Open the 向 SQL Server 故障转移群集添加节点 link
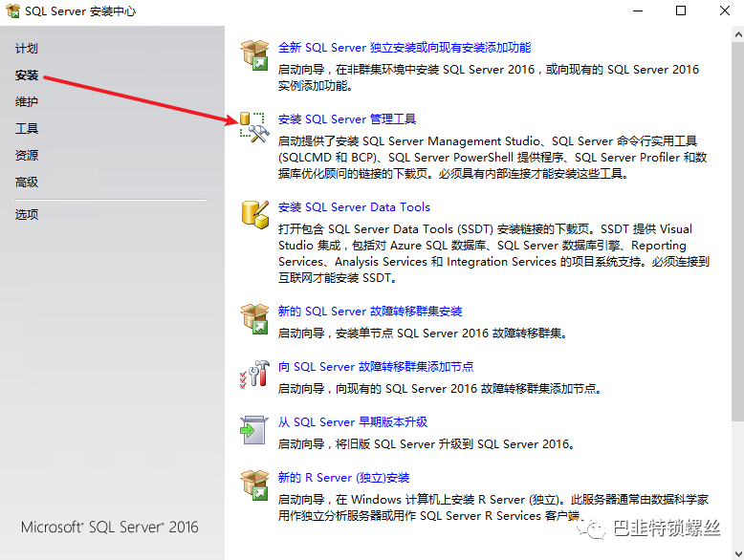744x560 pixels. tap(376, 367)
